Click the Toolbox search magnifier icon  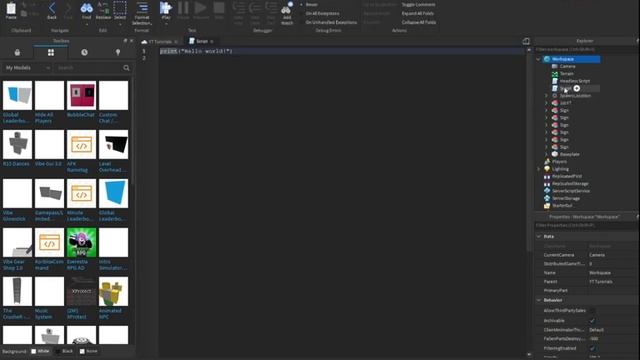[x=127, y=68]
